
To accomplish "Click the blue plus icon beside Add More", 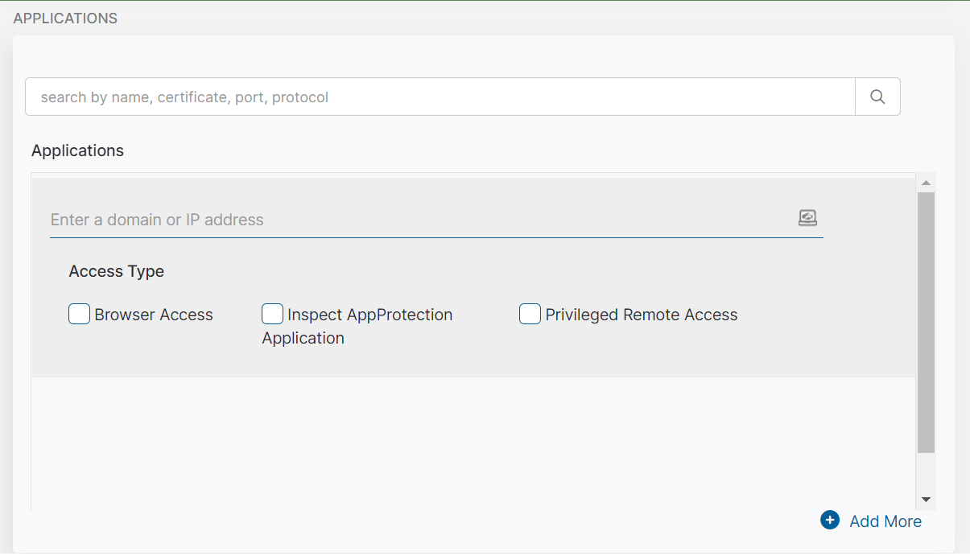I will click(x=829, y=521).
